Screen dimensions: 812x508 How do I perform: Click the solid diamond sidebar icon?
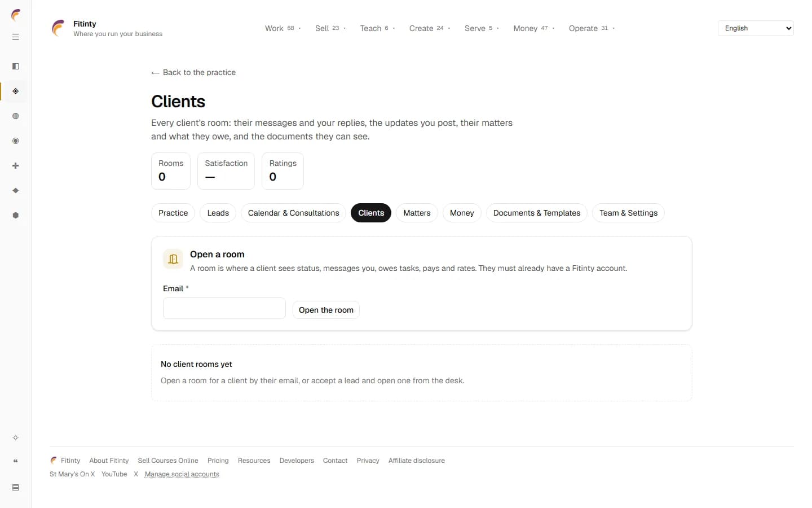[x=16, y=191]
